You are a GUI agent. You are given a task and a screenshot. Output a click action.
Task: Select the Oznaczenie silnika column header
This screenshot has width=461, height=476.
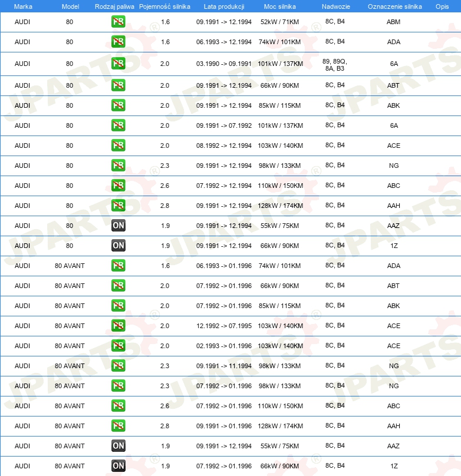395,6
